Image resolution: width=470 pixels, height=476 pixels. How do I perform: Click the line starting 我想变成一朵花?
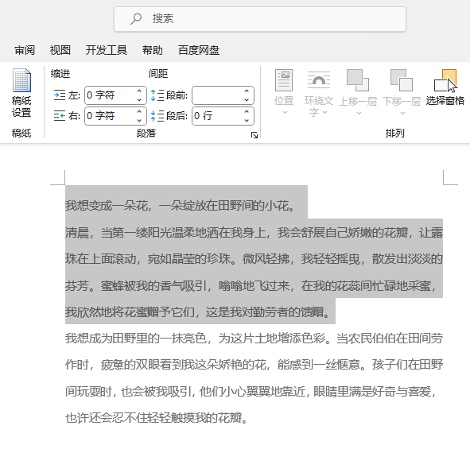point(181,206)
